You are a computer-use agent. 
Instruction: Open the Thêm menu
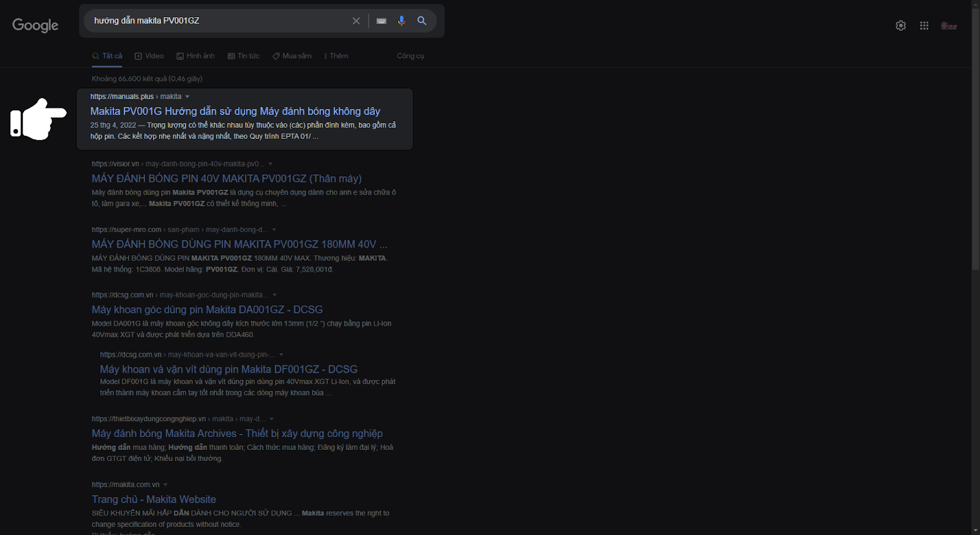click(x=336, y=56)
